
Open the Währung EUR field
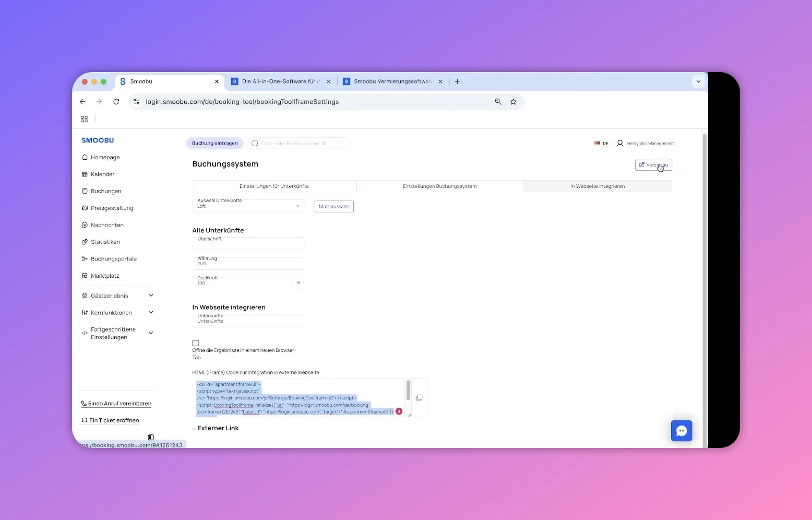pyautogui.click(x=248, y=263)
